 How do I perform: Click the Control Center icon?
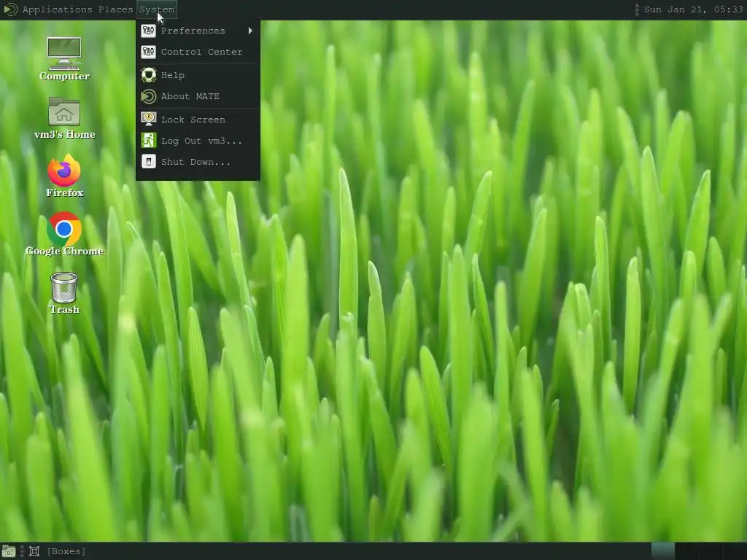click(149, 52)
